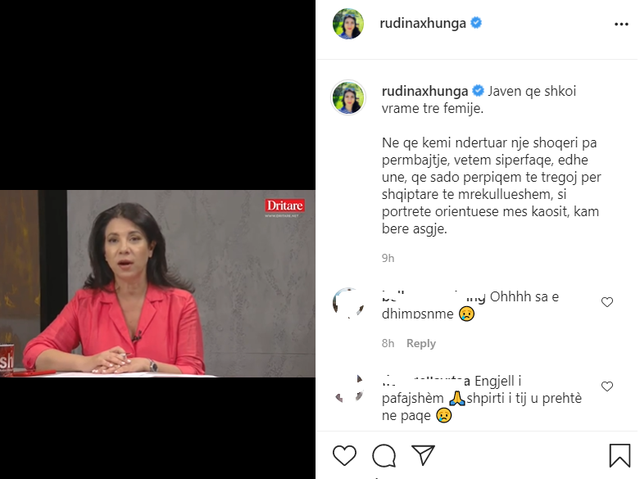The height and width of the screenshot is (479, 640).
Task: Save the post with the bookmark icon
Action: (x=620, y=455)
